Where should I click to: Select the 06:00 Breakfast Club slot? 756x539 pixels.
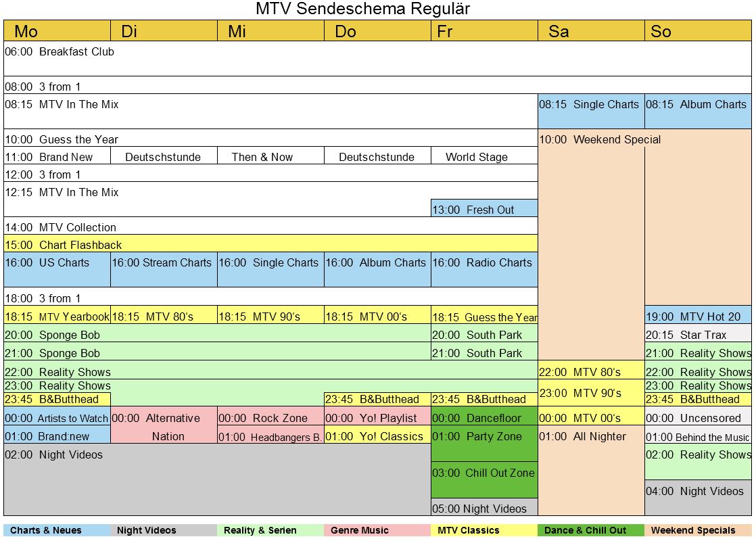[377, 58]
